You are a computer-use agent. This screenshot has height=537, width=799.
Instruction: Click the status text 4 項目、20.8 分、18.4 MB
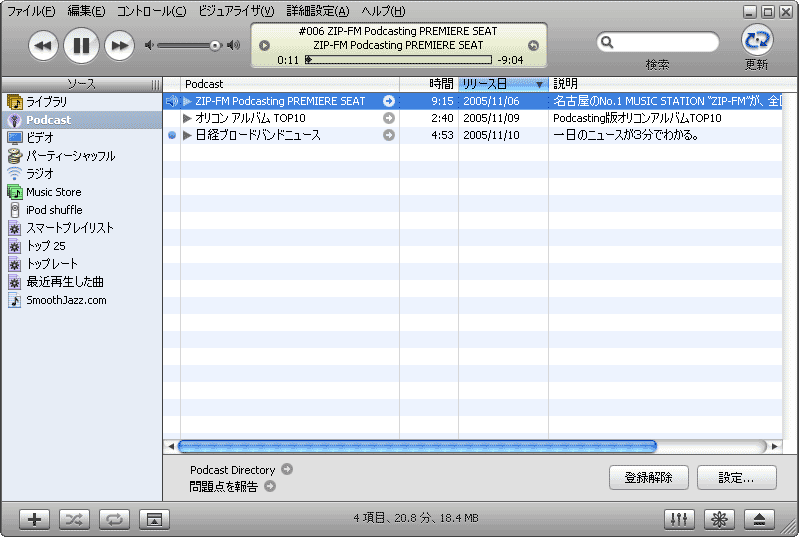click(x=416, y=519)
